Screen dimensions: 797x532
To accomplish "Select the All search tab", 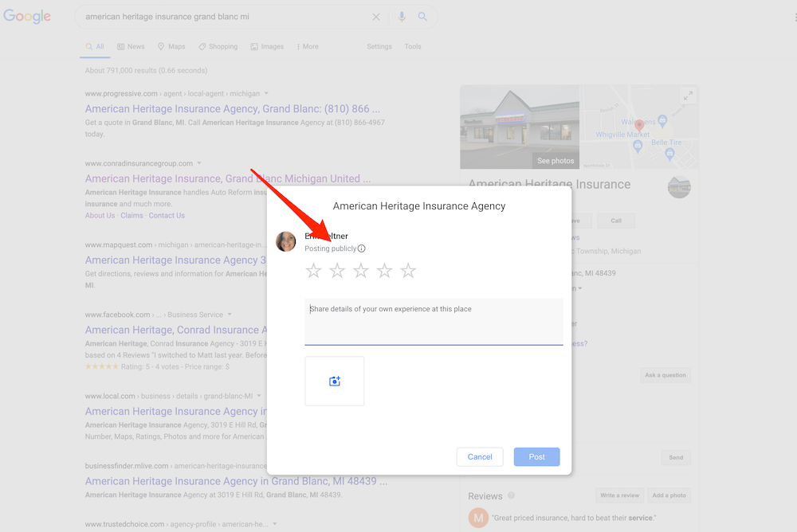I will click(x=95, y=46).
